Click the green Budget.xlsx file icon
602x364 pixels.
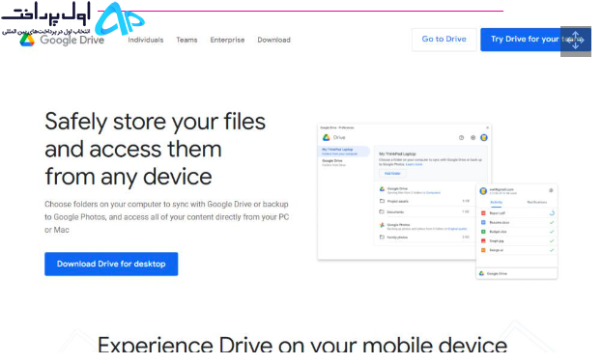pyautogui.click(x=483, y=232)
